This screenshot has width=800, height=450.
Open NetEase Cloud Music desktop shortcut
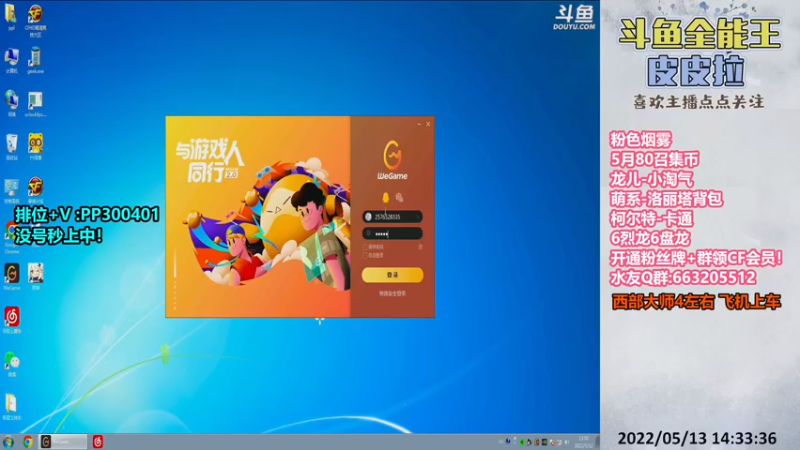click(x=12, y=320)
